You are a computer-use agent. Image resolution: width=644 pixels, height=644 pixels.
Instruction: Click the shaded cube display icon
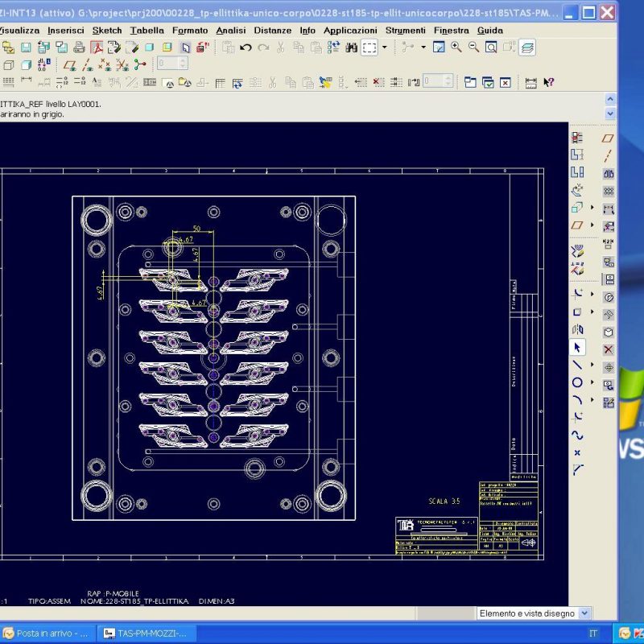(26, 65)
